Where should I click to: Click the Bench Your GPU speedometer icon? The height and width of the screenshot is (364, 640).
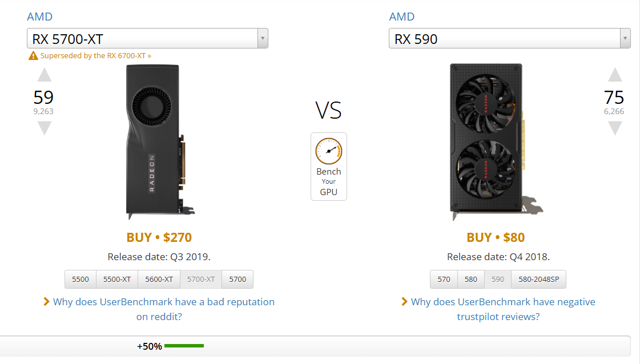pos(328,151)
